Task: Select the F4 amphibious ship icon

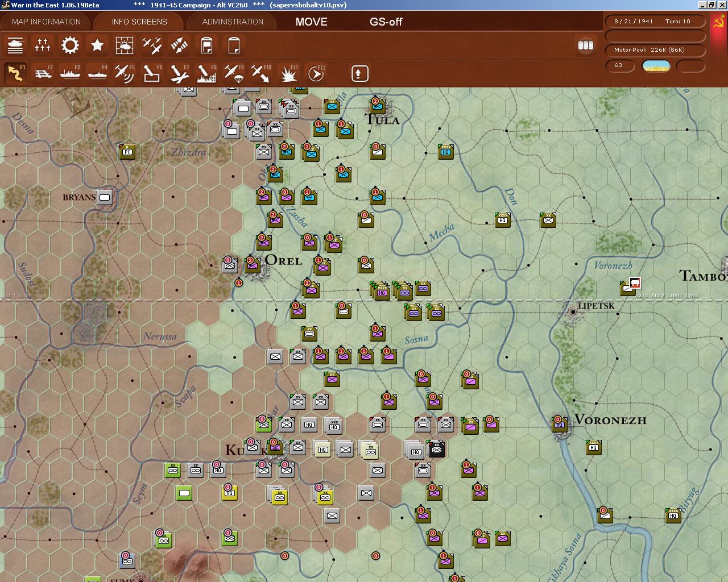Action: [x=97, y=73]
